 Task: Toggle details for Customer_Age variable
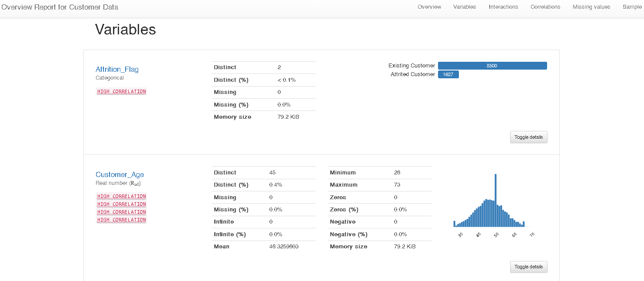pyautogui.click(x=528, y=267)
